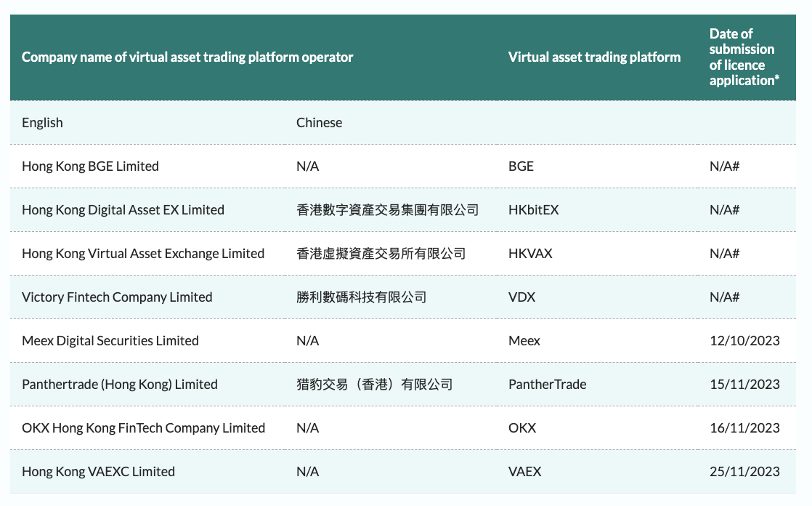Select the 'English' sub-header cell
The height and width of the screenshot is (506, 812).
click(x=42, y=123)
